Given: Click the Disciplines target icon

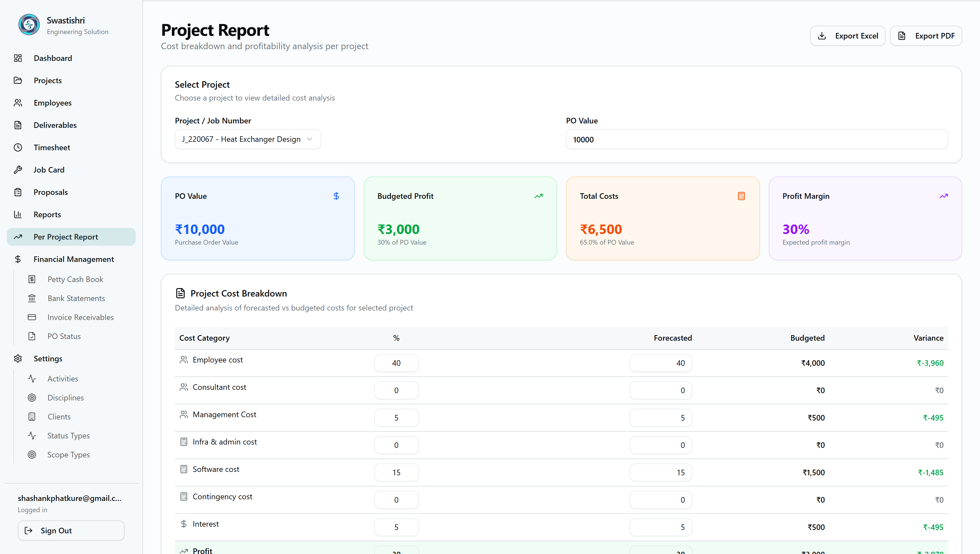Looking at the screenshot, I should tap(32, 398).
